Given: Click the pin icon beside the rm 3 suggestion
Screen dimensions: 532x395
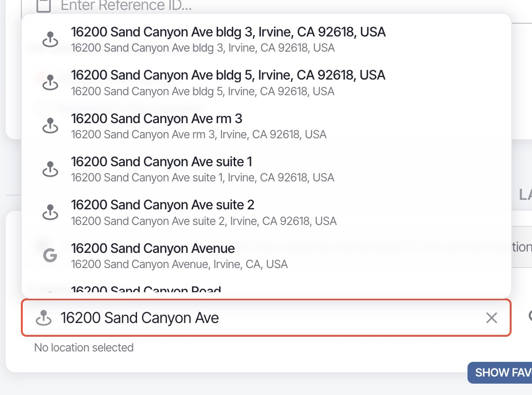Looking at the screenshot, I should (x=50, y=126).
